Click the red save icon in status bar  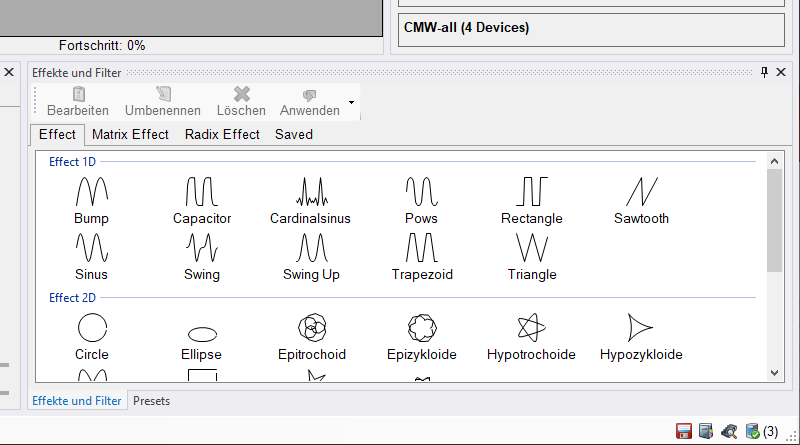click(x=685, y=431)
